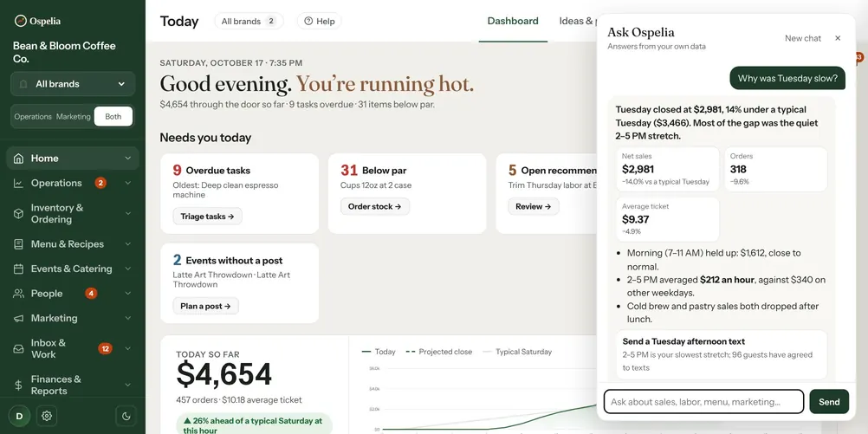Expand the Inbox & Work chevron
Screen dimensions: 868x434
[x=128, y=349]
